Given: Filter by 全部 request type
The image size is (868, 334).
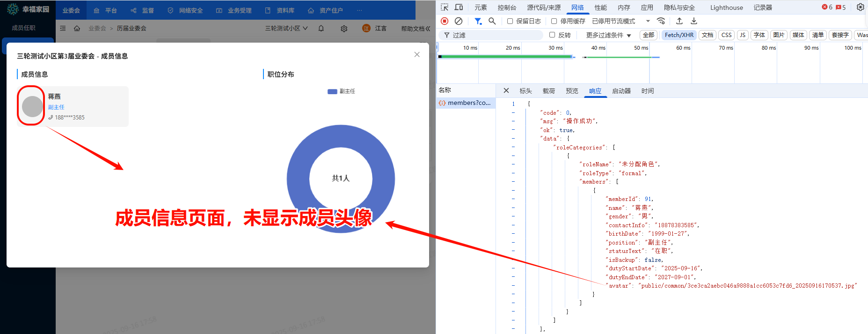Looking at the screenshot, I should (x=649, y=35).
